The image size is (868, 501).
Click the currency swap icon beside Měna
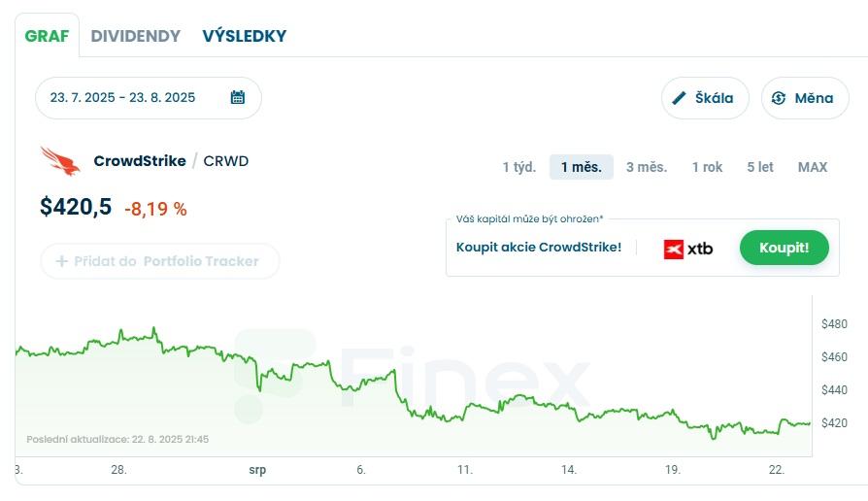[779, 98]
